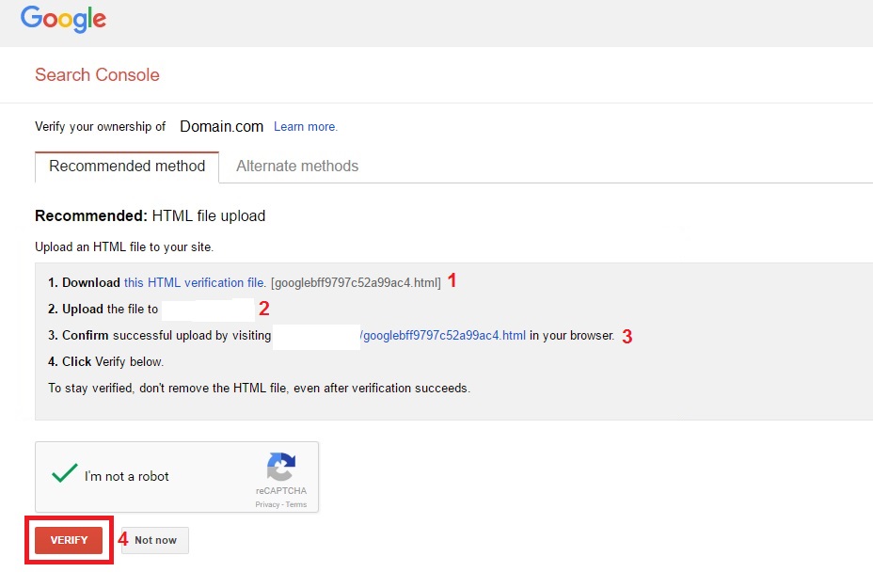This screenshot has height=588, width=873.
Task: Click the Not now button
Action: coord(155,540)
